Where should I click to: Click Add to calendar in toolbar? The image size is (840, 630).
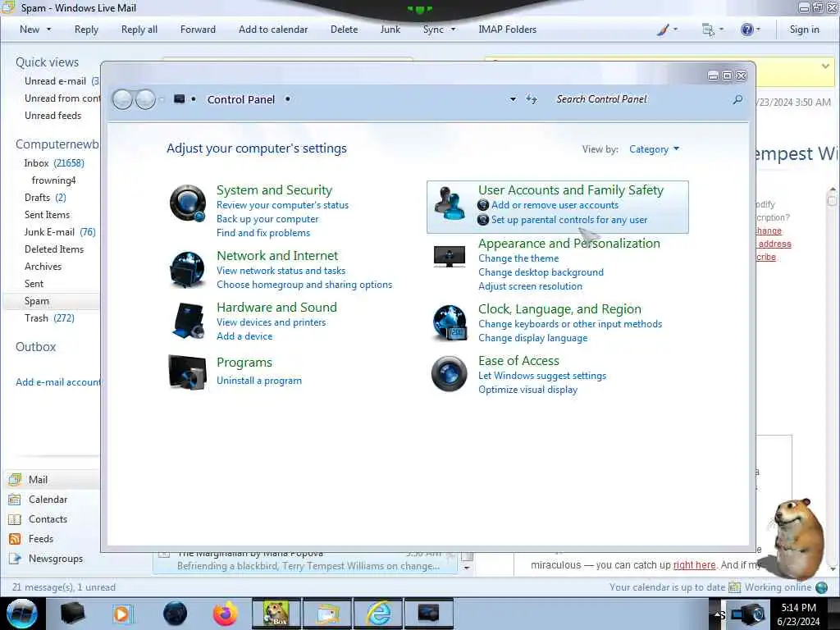(x=273, y=30)
